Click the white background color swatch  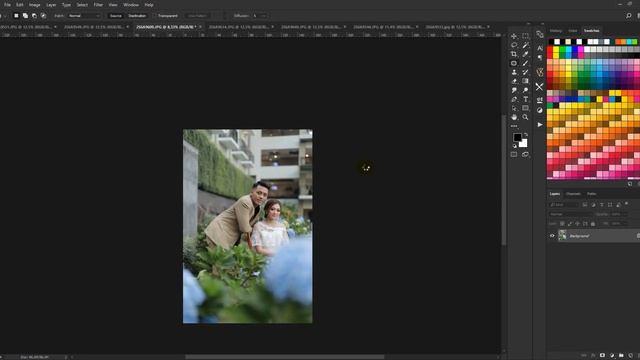524,144
